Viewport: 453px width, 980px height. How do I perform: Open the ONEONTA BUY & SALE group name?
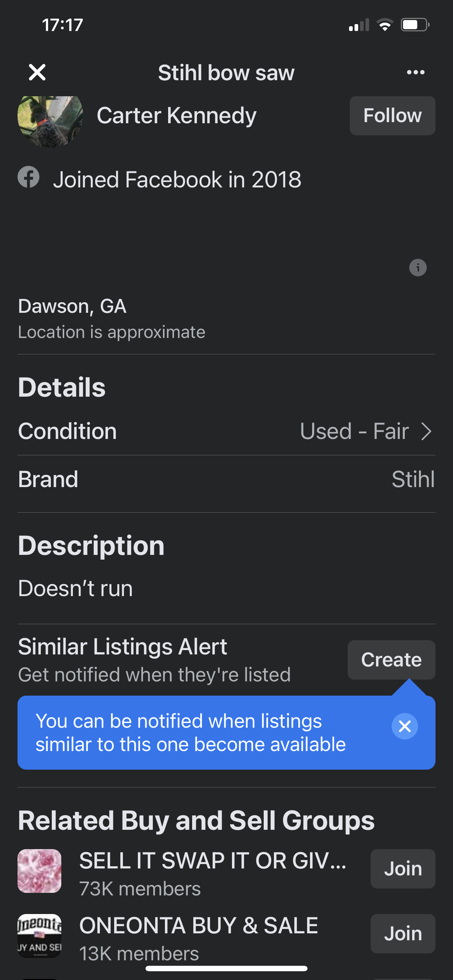(x=199, y=925)
